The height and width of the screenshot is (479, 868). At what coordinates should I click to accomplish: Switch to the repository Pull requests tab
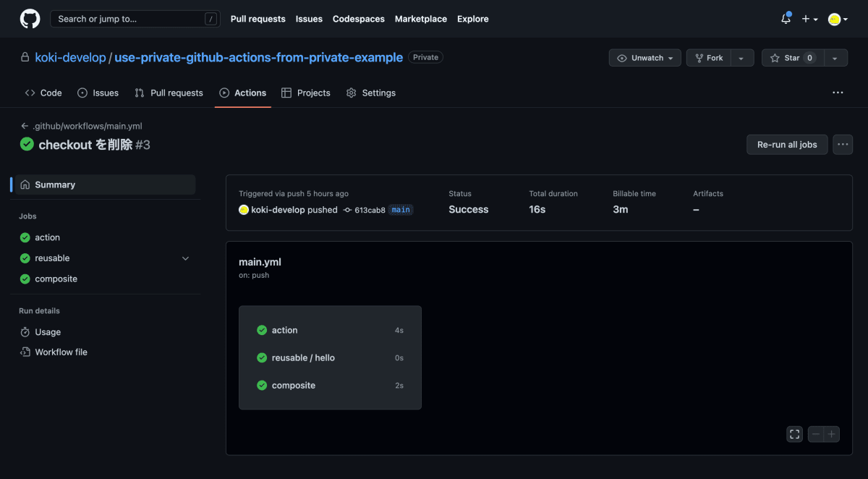click(x=169, y=93)
